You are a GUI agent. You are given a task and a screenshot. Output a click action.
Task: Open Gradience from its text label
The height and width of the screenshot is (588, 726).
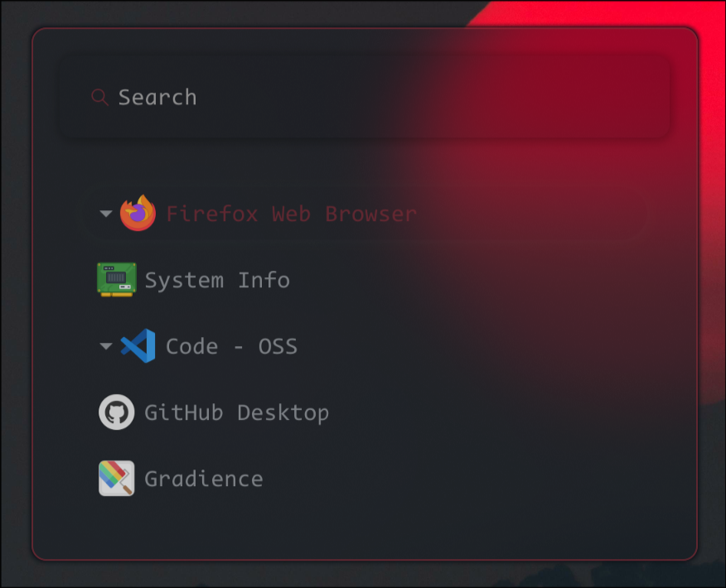[203, 479]
